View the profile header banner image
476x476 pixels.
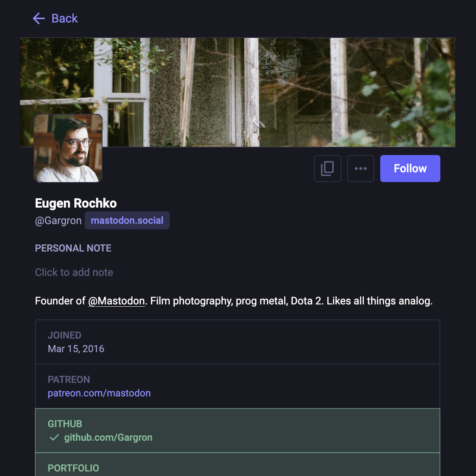238,92
